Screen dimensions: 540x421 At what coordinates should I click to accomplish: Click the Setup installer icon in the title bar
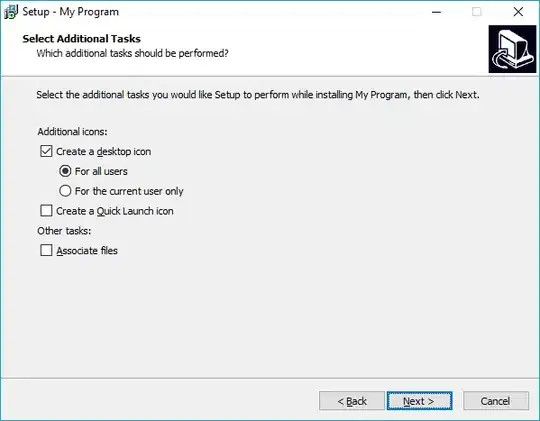(x=11, y=12)
